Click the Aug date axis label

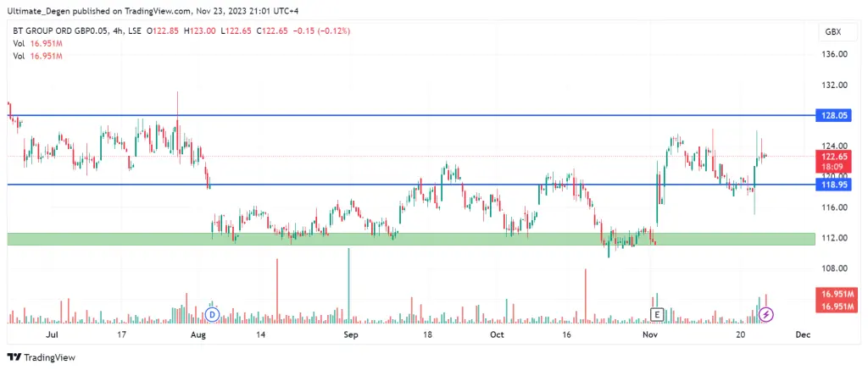click(198, 335)
